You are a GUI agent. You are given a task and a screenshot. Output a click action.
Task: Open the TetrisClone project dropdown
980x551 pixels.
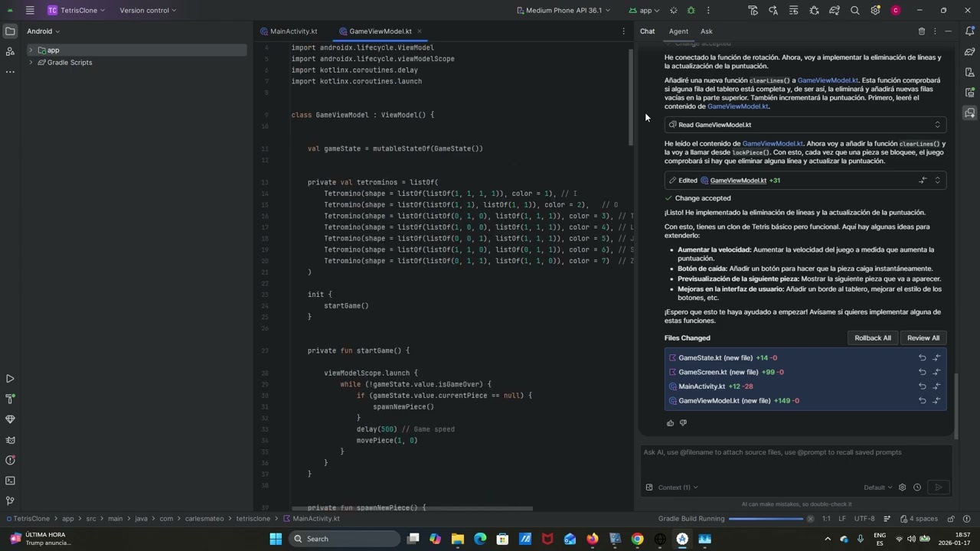click(77, 10)
